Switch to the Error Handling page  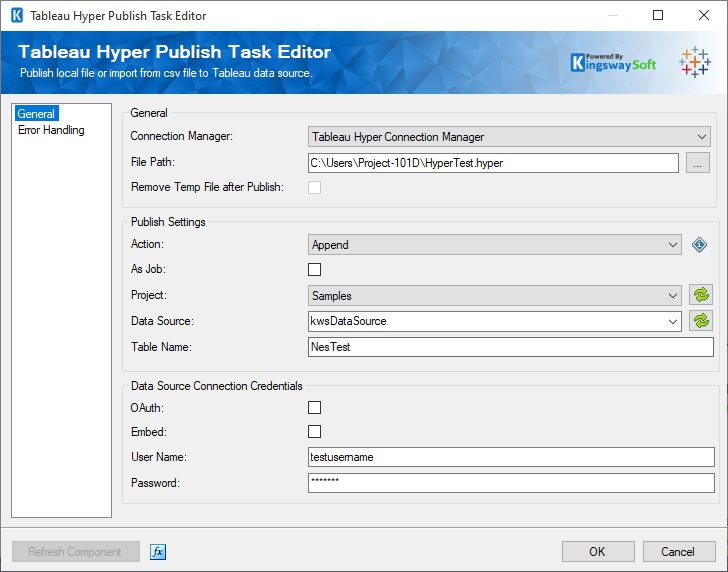click(51, 130)
